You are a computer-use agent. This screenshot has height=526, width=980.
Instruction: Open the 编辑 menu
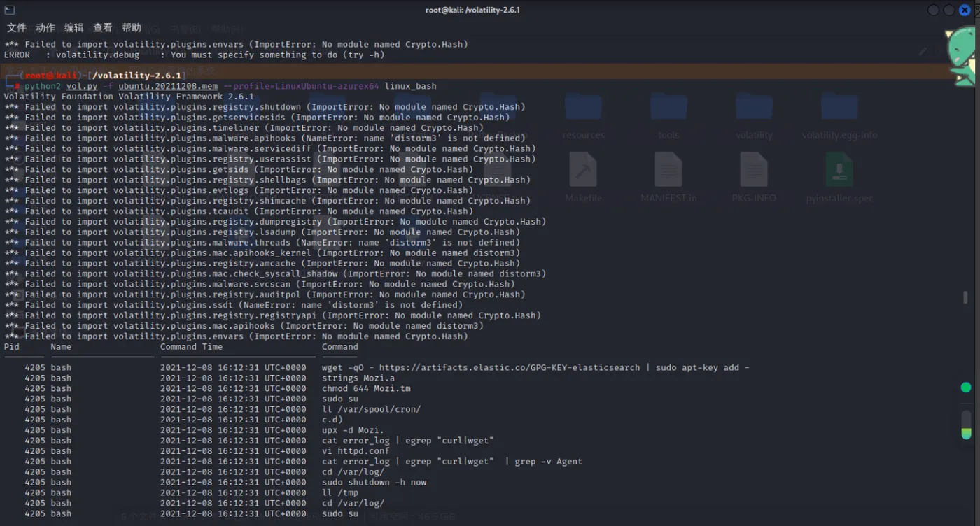point(74,28)
